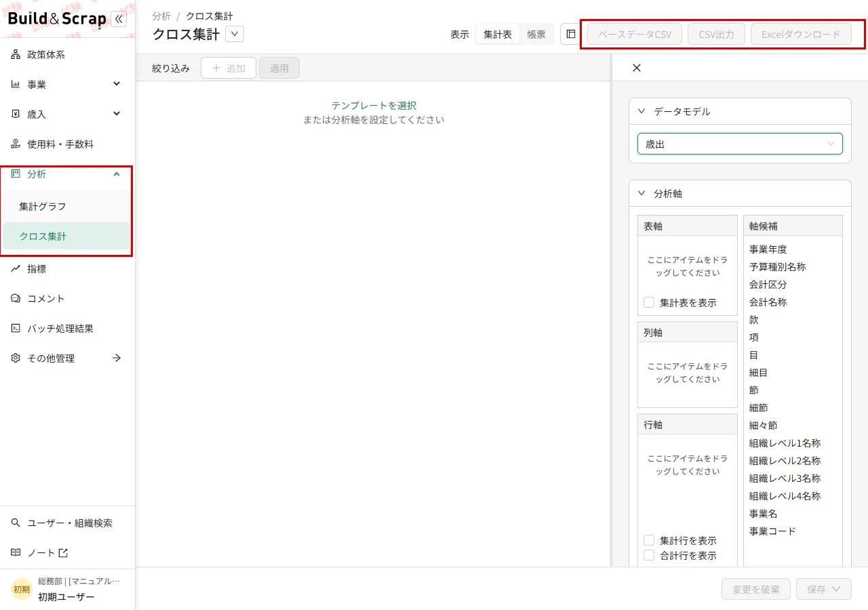The image size is (868, 610).
Task: Click テンプレートを選択 link
Action: pos(374,106)
